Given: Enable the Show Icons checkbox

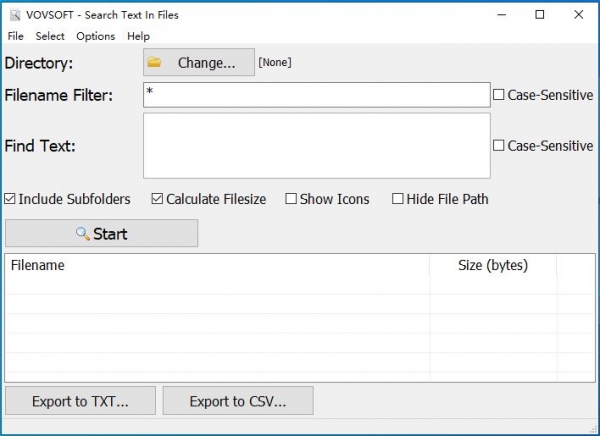Looking at the screenshot, I should (x=291, y=199).
